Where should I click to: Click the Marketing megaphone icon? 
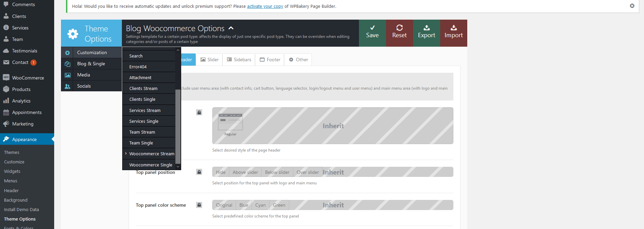coord(6,124)
